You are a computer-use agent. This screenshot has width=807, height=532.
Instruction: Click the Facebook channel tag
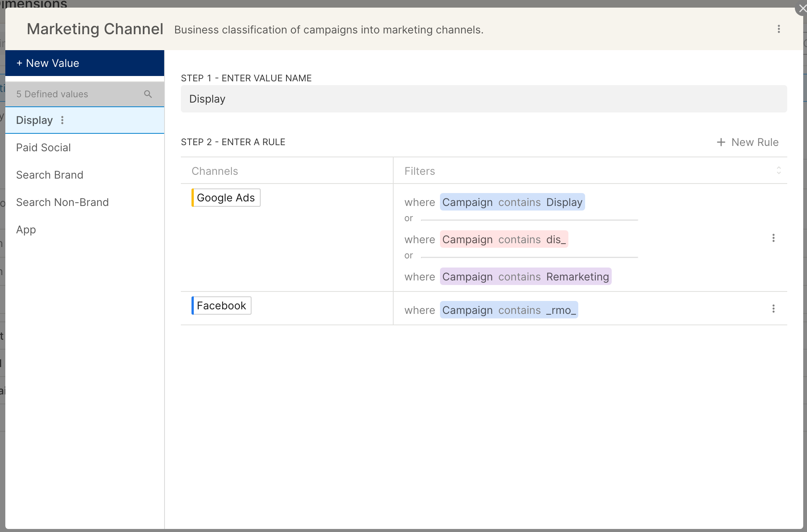pos(221,306)
